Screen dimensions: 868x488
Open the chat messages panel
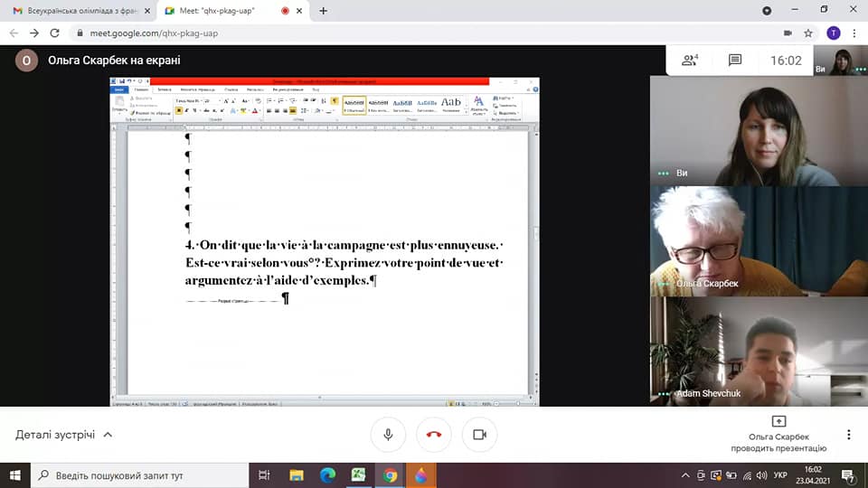[735, 61]
